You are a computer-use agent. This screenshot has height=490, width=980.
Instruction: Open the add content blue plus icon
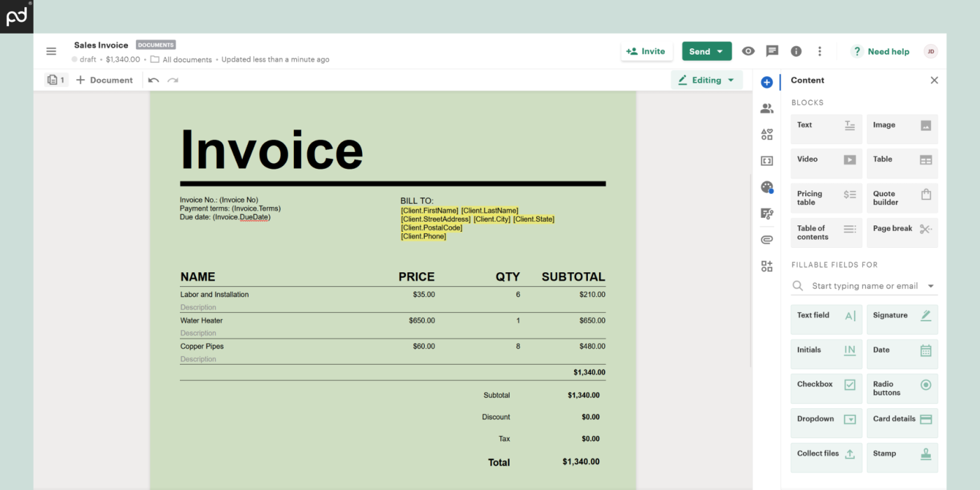click(766, 82)
